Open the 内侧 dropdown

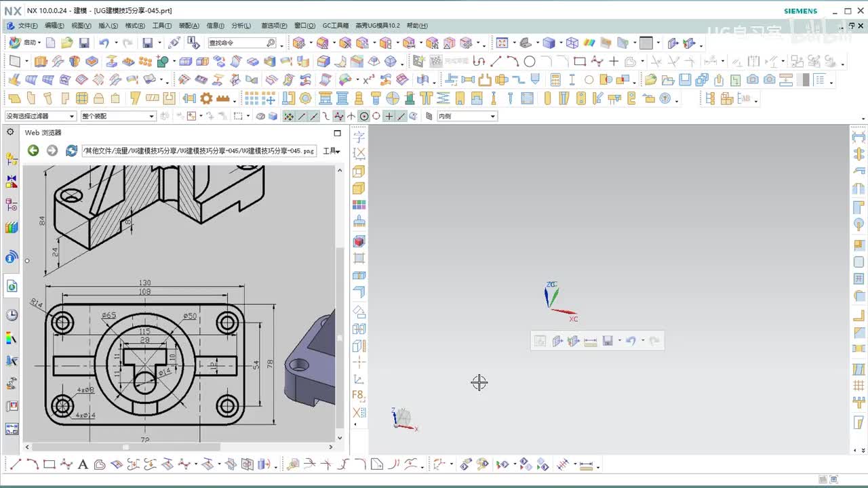467,116
